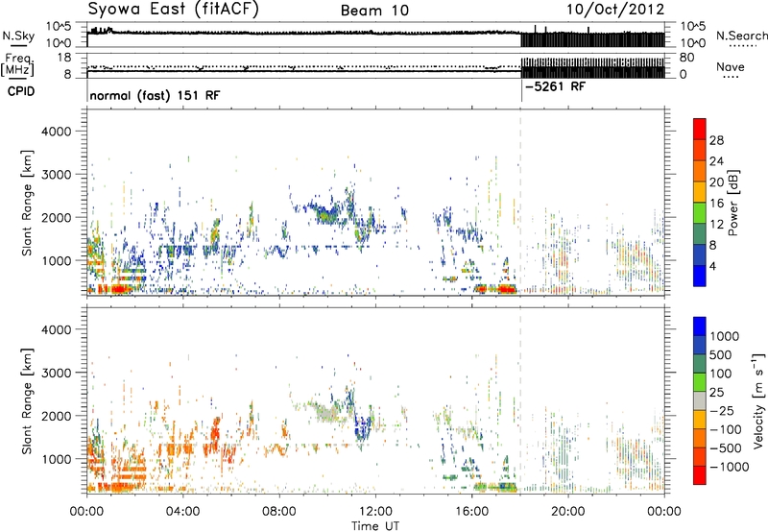Click the blue bottom of Power colorbar
Image resolution: width=768 pixels, height=532 pixels.
tap(700, 276)
